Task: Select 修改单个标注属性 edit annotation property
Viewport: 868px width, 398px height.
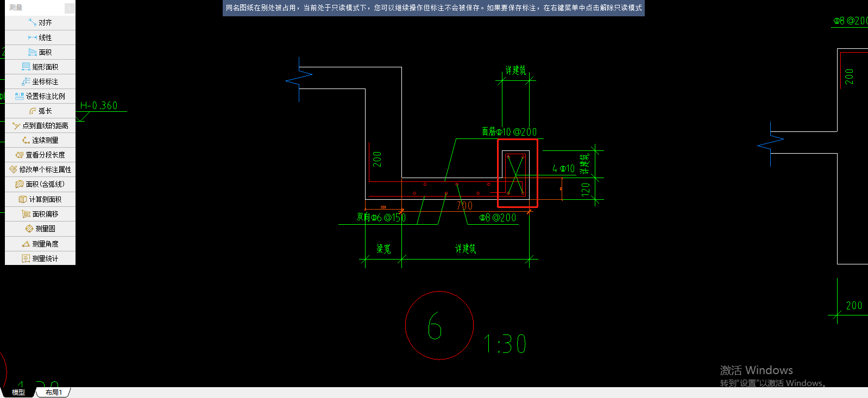Action: click(40, 169)
